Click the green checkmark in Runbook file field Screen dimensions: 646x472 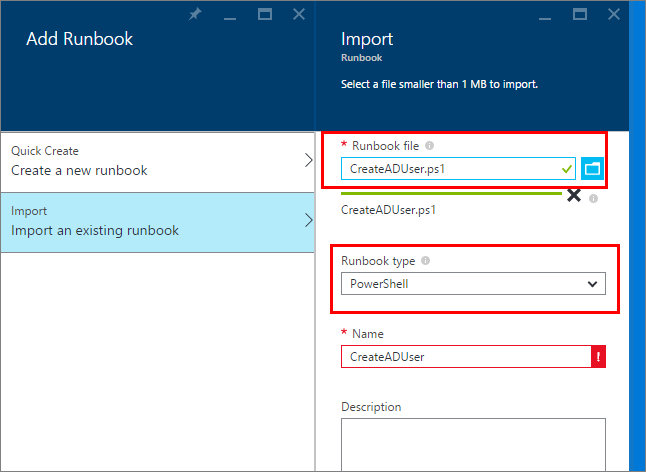[x=567, y=169]
